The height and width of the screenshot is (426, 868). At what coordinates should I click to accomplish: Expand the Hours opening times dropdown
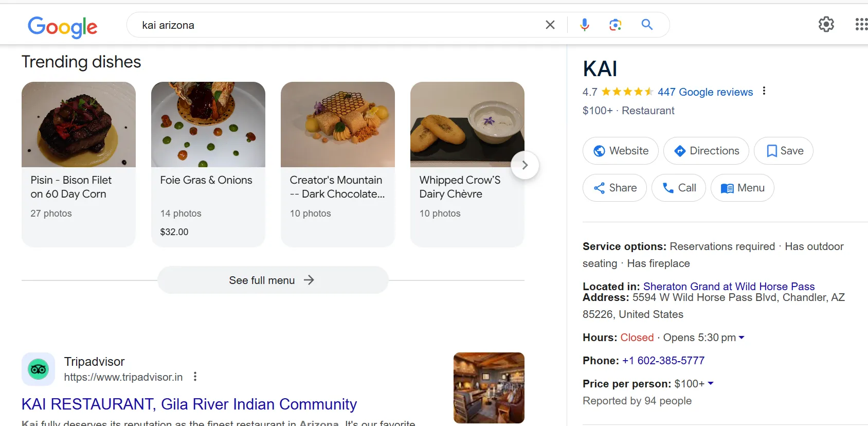point(742,338)
